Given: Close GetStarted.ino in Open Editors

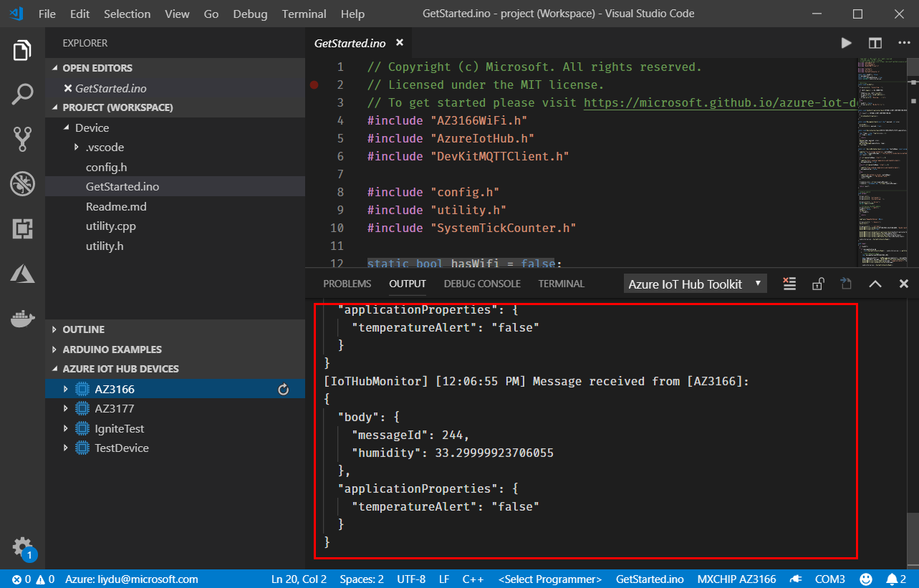Looking at the screenshot, I should click(68, 88).
